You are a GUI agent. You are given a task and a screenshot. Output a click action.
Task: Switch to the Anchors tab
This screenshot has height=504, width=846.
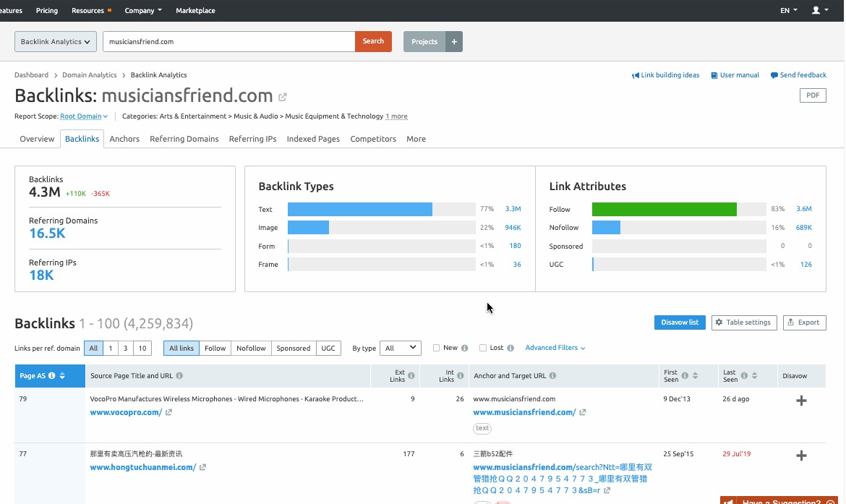tap(124, 139)
